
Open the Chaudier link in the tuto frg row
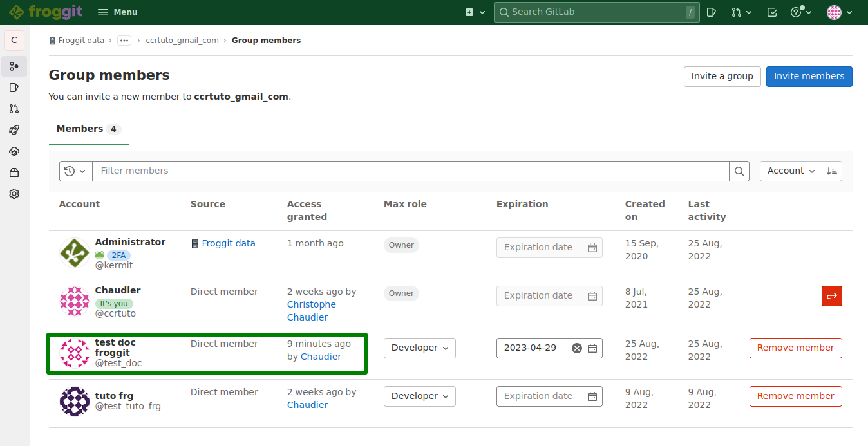click(307, 405)
